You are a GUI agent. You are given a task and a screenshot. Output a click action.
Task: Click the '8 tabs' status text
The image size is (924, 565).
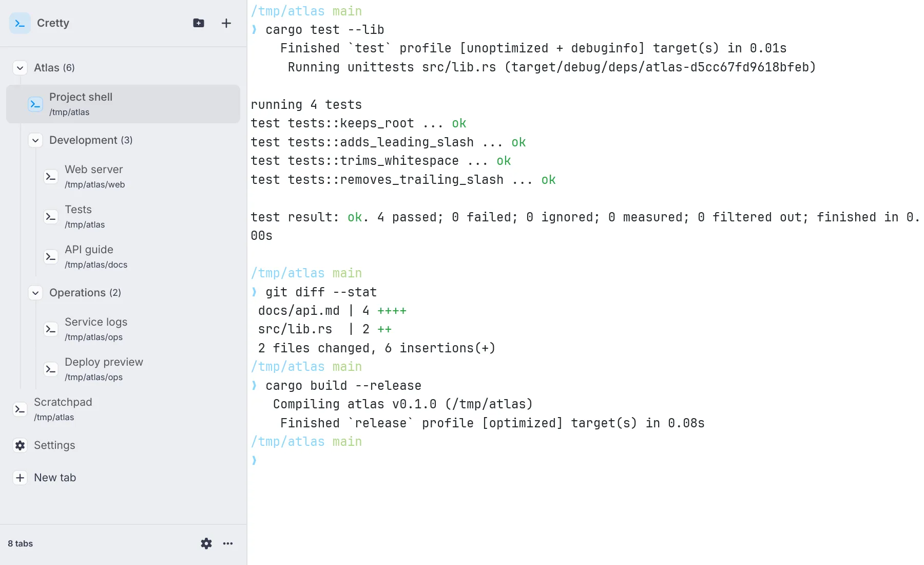21,543
